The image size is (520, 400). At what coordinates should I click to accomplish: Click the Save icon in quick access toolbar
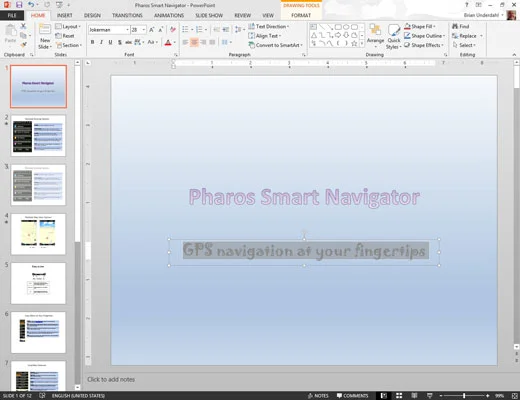click(19, 5)
